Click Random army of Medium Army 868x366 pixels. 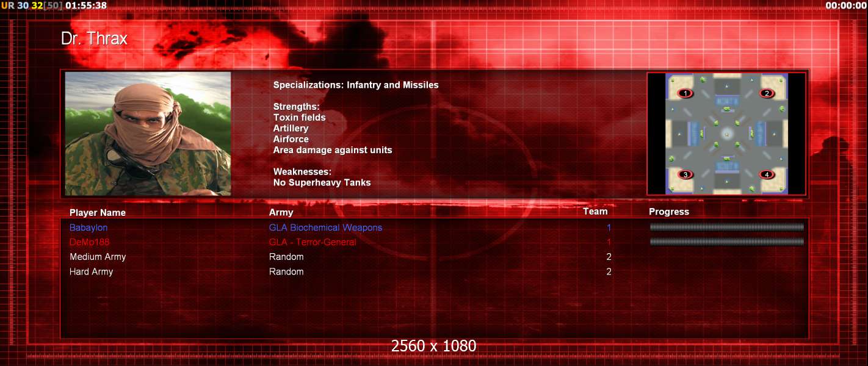point(286,257)
